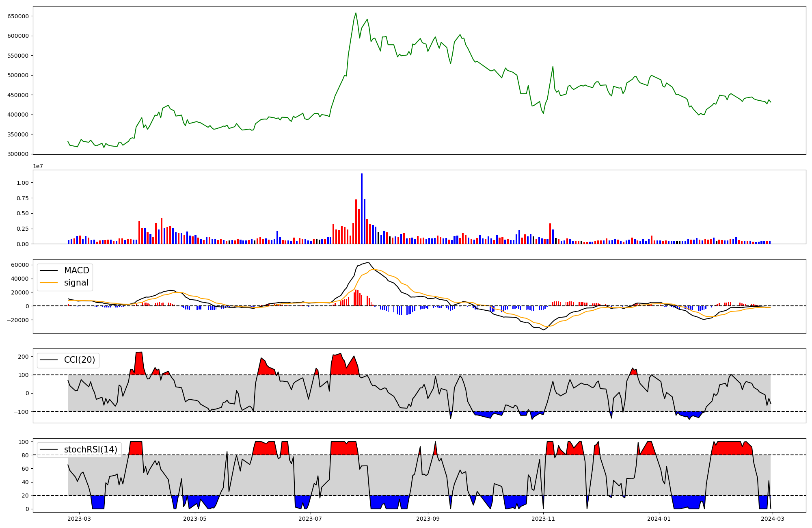Click the -100 label on CCI axis

click(22, 412)
